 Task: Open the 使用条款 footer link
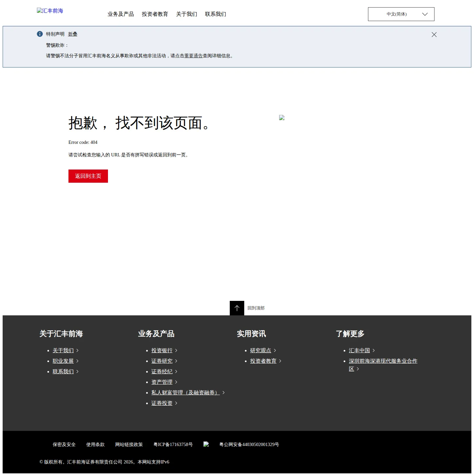click(95, 444)
